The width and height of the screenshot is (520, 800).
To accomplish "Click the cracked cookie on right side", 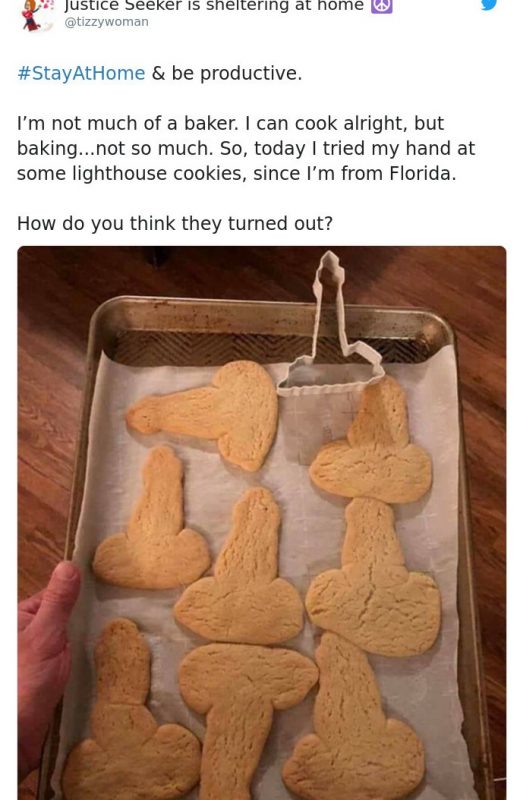I will [374, 578].
